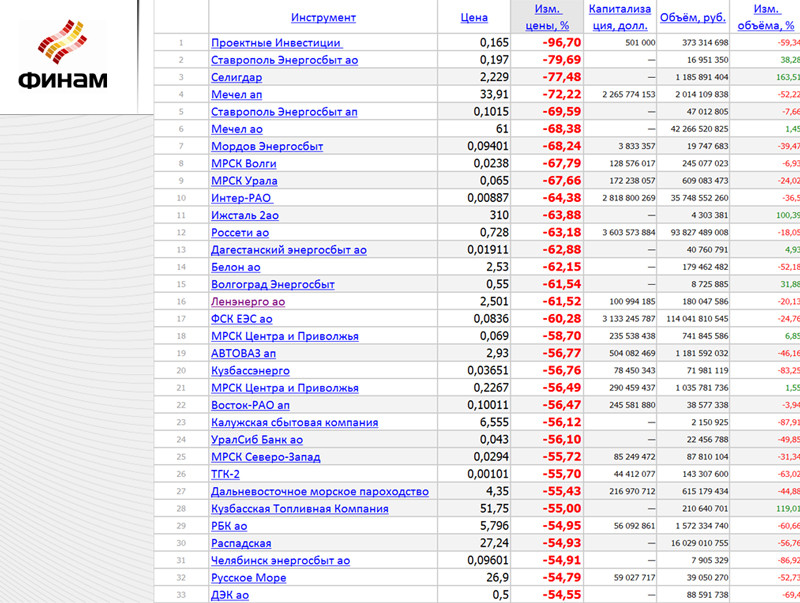The width and height of the screenshot is (800, 603).
Task: Open the Проектные Инвестиции instrument link
Action: 276,43
